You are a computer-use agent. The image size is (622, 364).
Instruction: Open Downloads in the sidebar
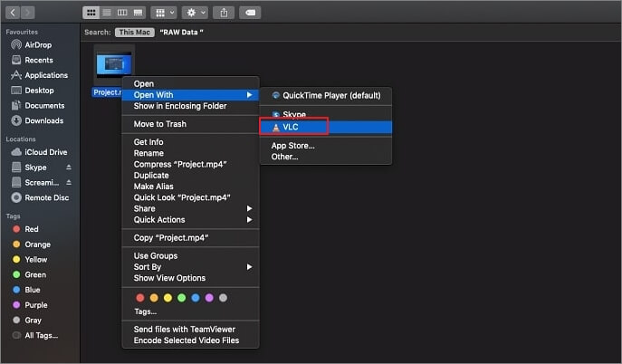pos(43,120)
